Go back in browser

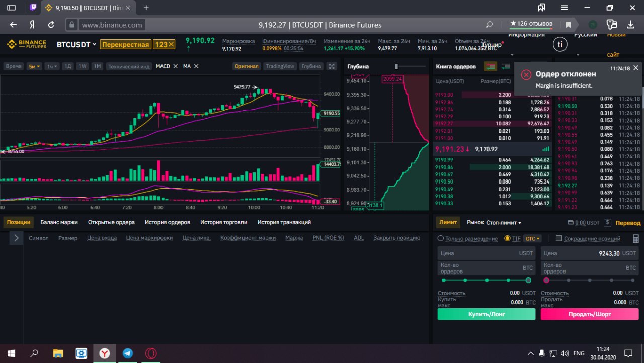[x=13, y=25]
